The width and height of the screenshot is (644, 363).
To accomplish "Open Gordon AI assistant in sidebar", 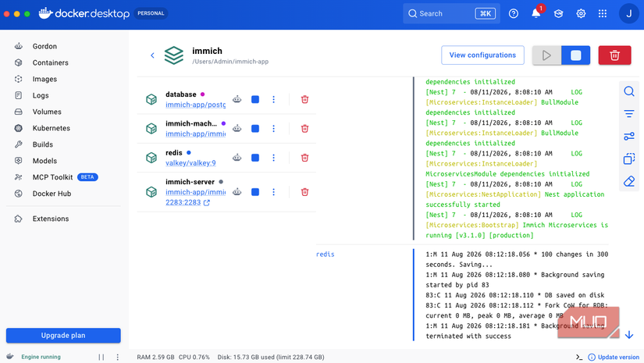I will 44,46.
